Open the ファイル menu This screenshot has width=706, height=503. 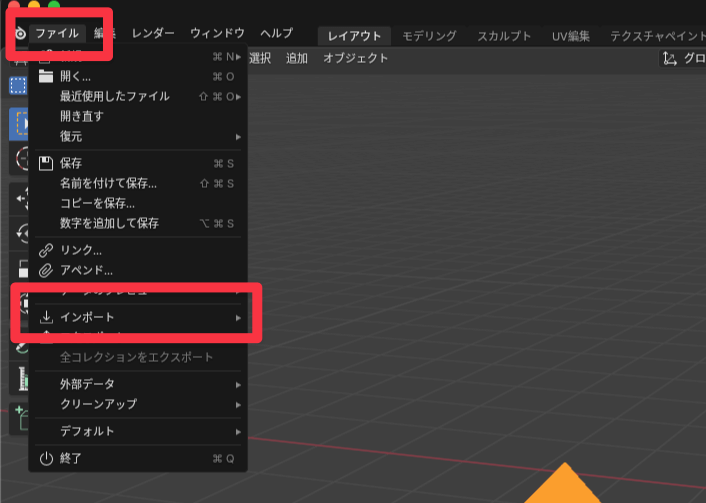57,33
